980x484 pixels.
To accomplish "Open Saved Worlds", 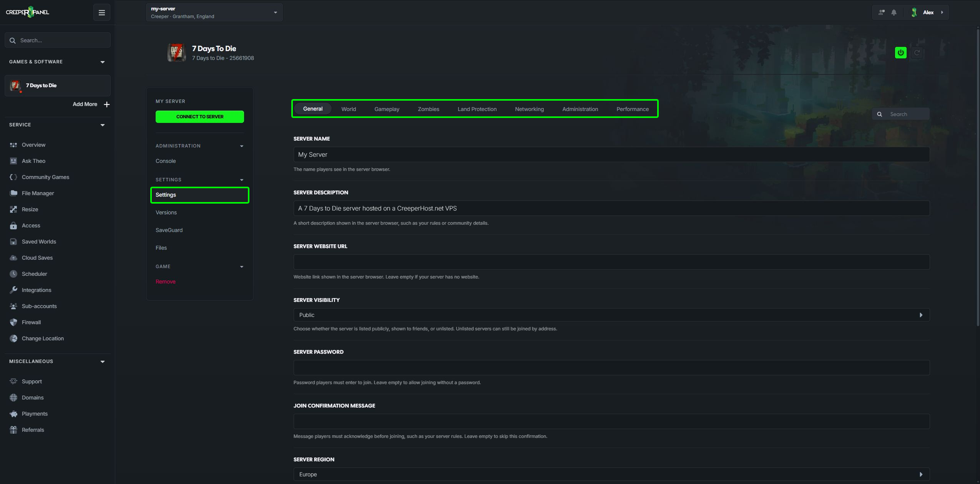I will click(x=39, y=242).
